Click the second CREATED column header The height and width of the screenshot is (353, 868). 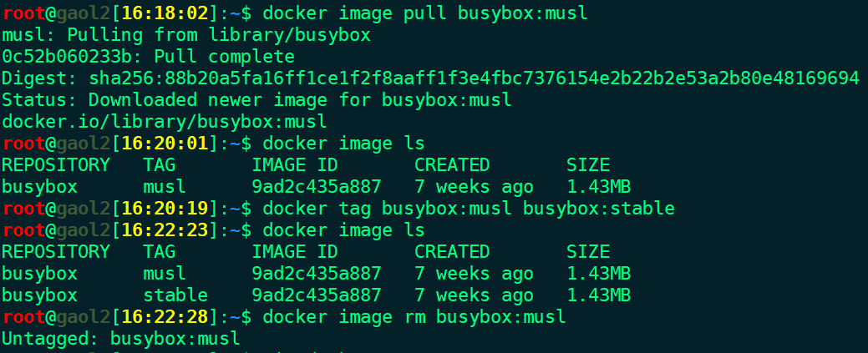pos(452,252)
